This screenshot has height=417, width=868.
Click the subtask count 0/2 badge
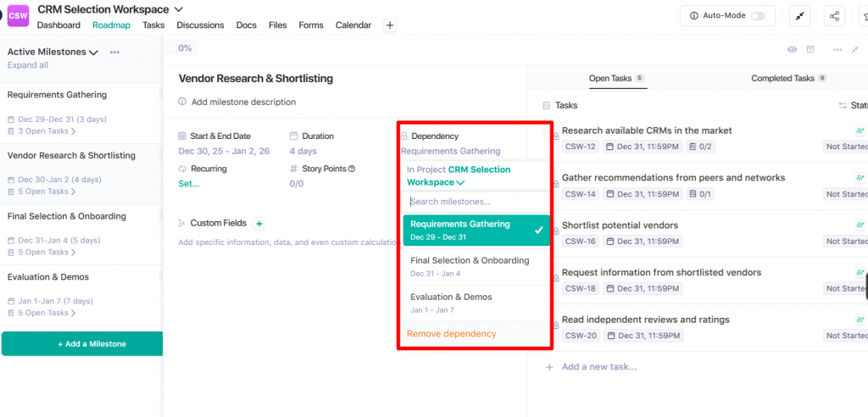pos(700,147)
